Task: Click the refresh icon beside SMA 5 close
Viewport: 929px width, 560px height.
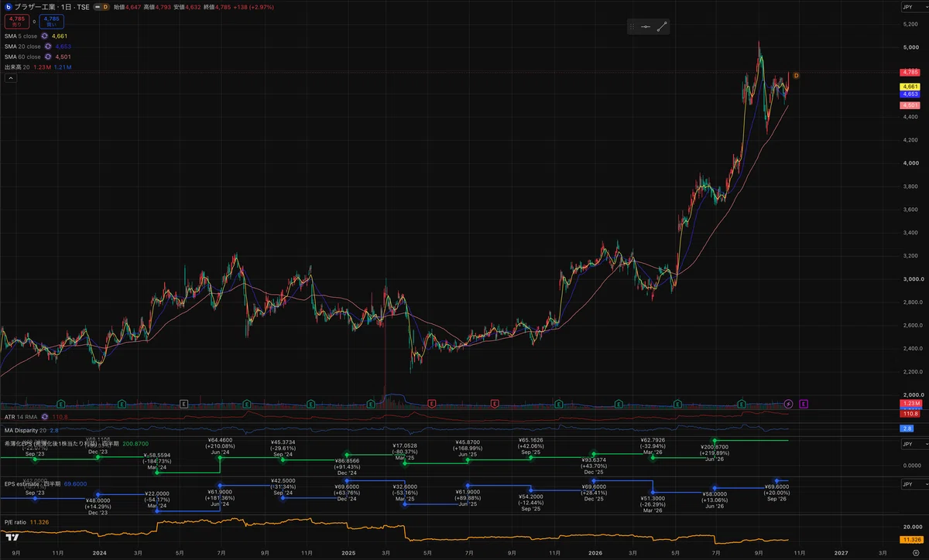Action: [46, 36]
